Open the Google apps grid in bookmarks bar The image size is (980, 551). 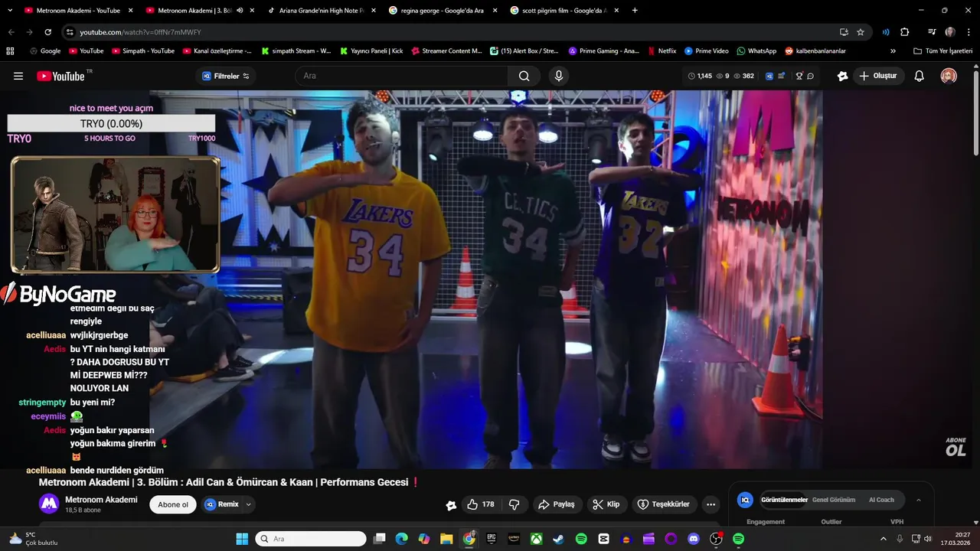click(10, 51)
